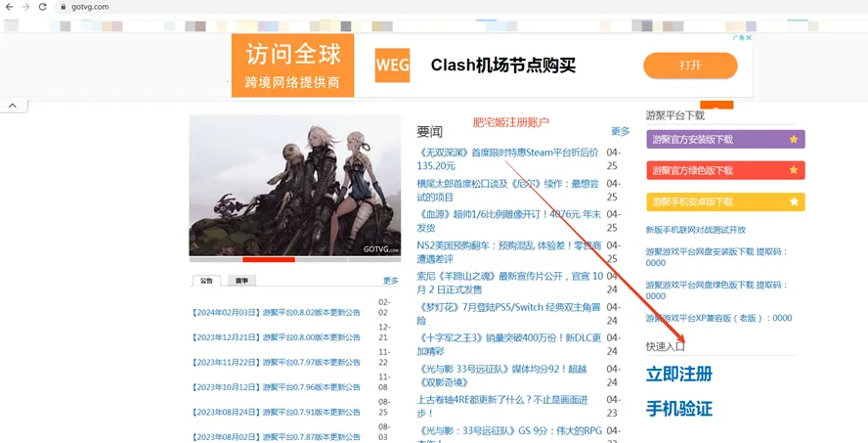
Task: Open the 0.7.87 version update announcement
Action: tap(277, 437)
